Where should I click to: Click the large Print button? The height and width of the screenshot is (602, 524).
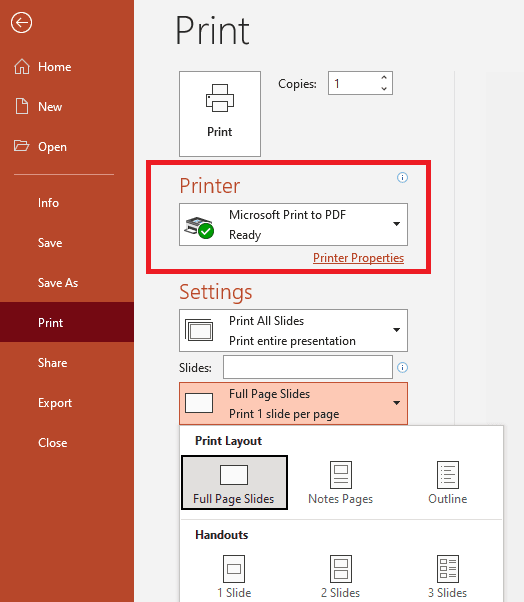coord(220,114)
